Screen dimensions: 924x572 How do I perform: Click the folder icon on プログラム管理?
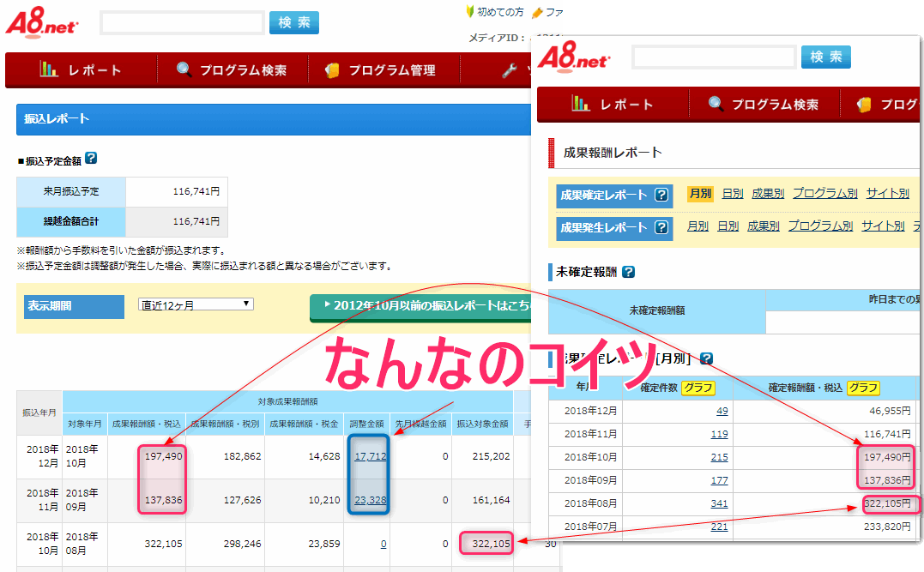coord(332,70)
